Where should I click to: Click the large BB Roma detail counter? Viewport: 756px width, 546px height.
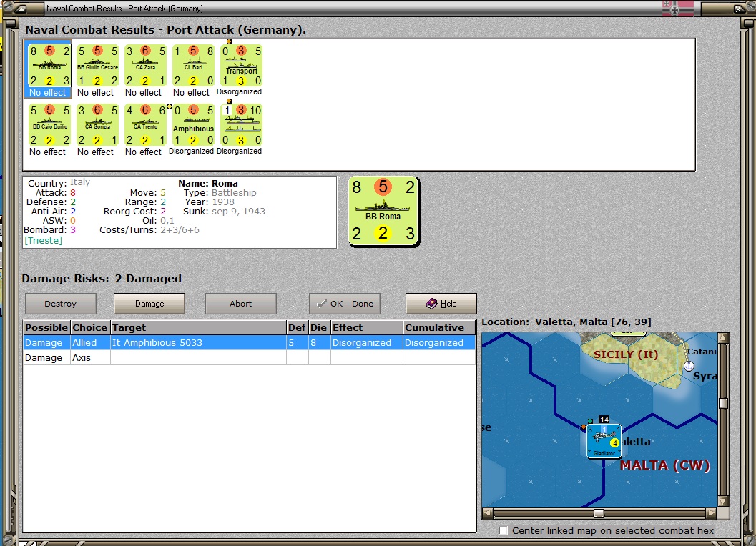point(384,212)
